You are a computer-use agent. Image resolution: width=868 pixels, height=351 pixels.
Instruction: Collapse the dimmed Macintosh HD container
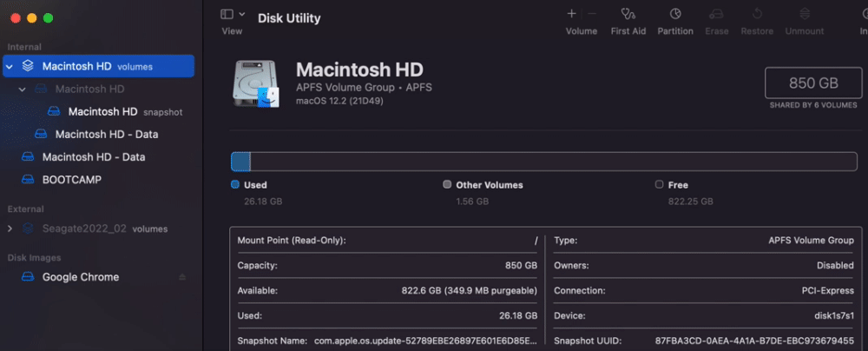pyautogui.click(x=23, y=89)
